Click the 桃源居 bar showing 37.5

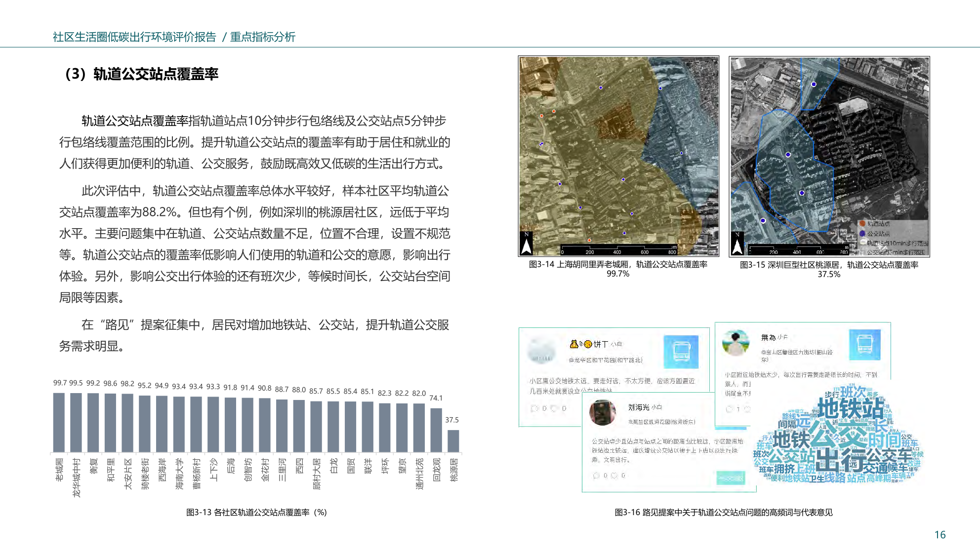[453, 440]
